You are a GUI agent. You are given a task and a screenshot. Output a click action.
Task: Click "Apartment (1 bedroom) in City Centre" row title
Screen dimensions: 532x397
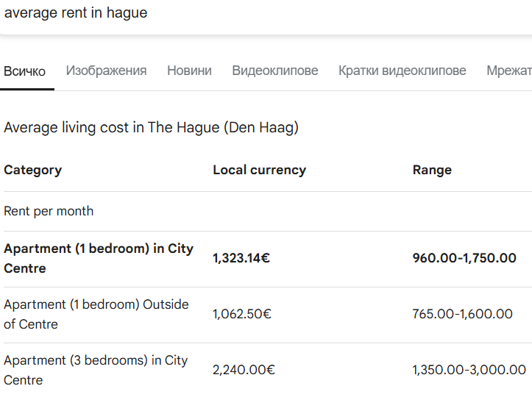click(99, 258)
